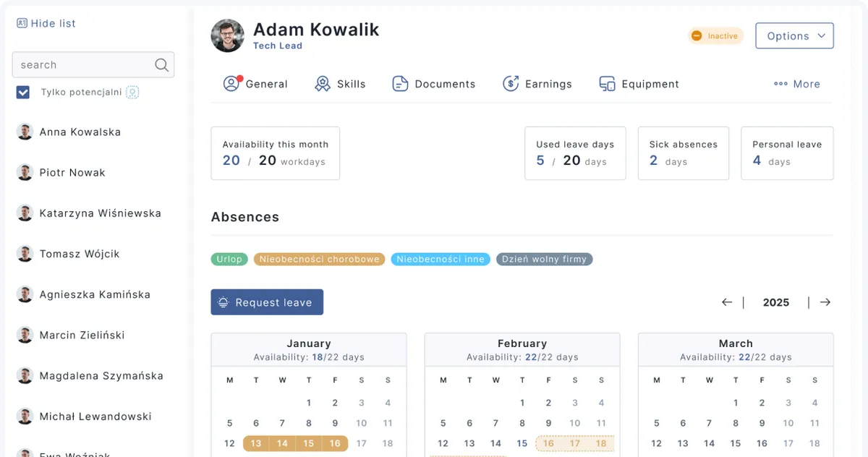This screenshot has height=457, width=868.
Task: Click the potential candidates info icon
Action: point(132,93)
